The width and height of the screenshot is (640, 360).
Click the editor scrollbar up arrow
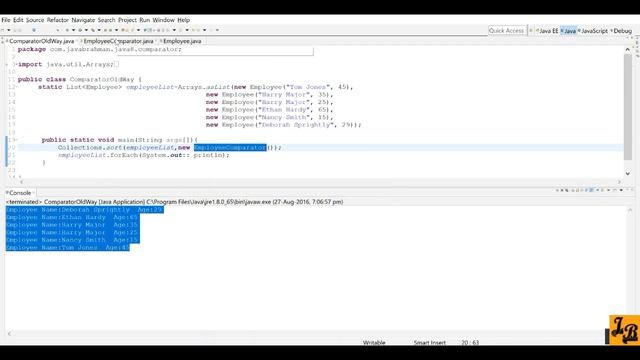click(x=627, y=49)
